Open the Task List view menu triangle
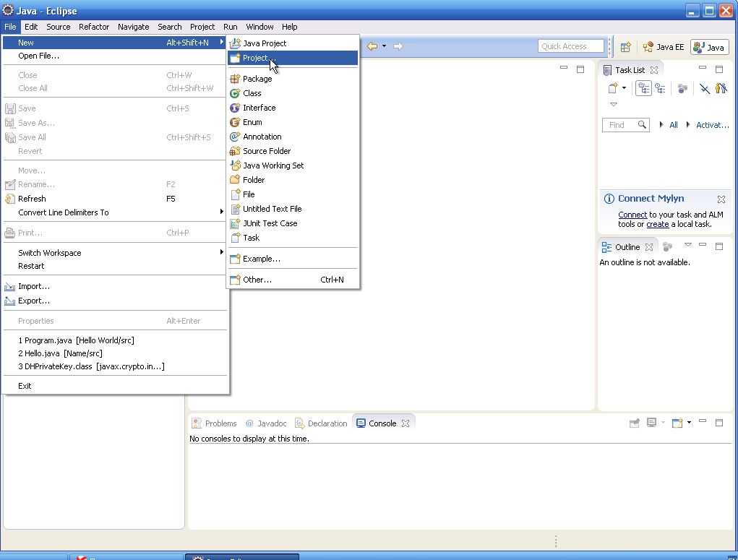The image size is (738, 560). (613, 105)
